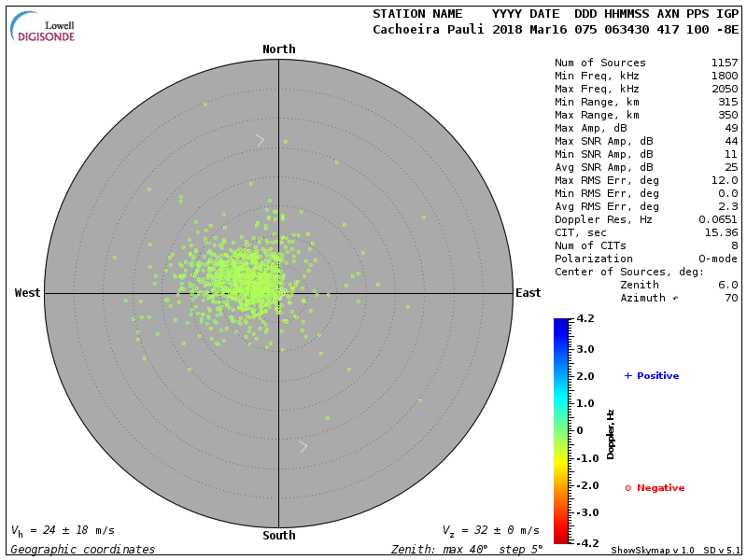747x560 pixels.
Task: Click the Vh horizontal velocity readout
Action: [63, 530]
